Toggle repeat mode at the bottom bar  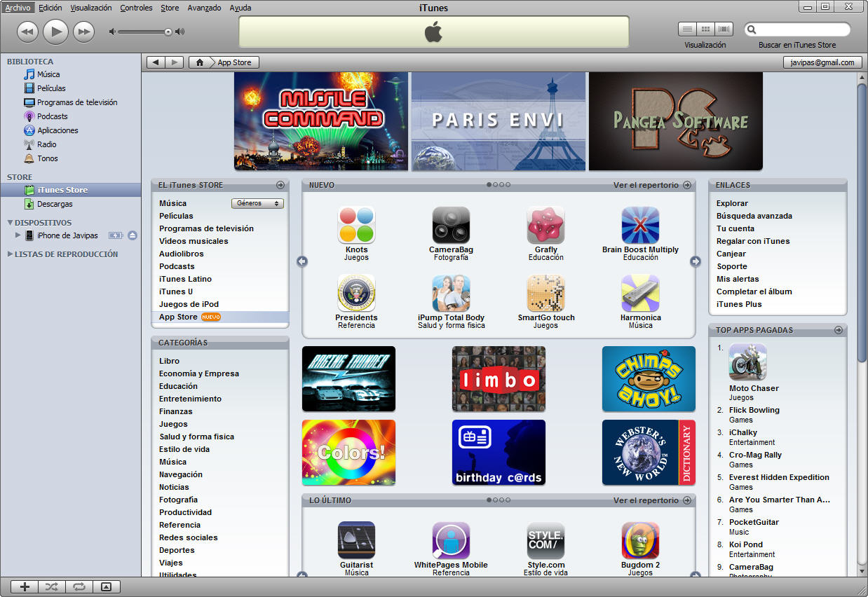pyautogui.click(x=79, y=587)
